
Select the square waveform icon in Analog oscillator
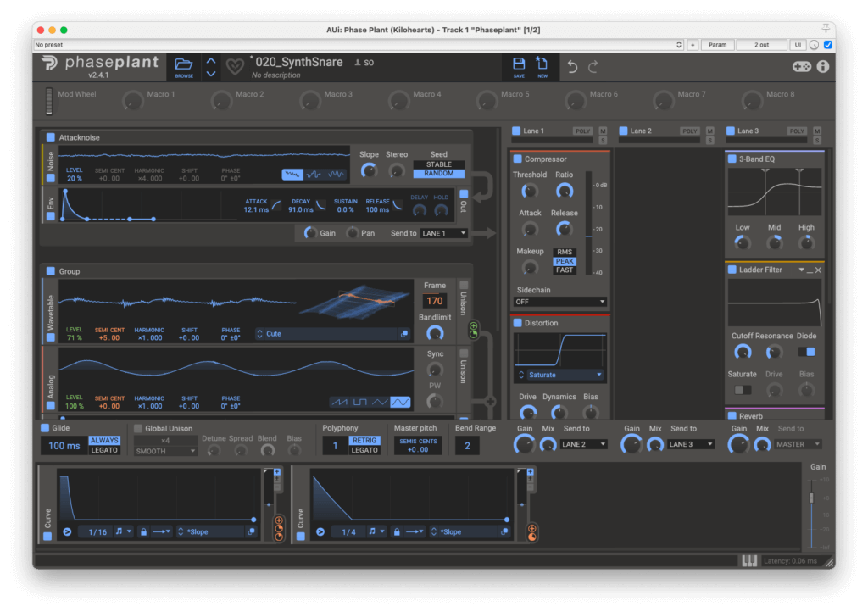point(359,402)
